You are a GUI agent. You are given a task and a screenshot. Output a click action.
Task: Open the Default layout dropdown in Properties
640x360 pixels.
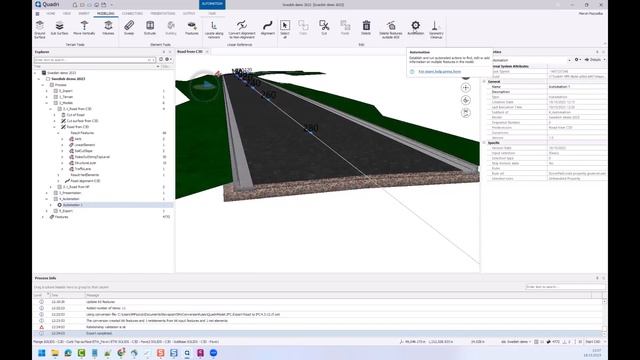(x=595, y=60)
